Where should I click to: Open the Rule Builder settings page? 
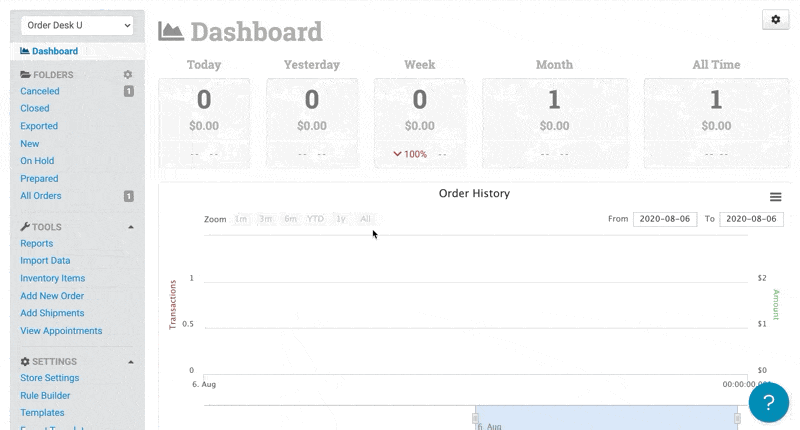[x=45, y=395]
